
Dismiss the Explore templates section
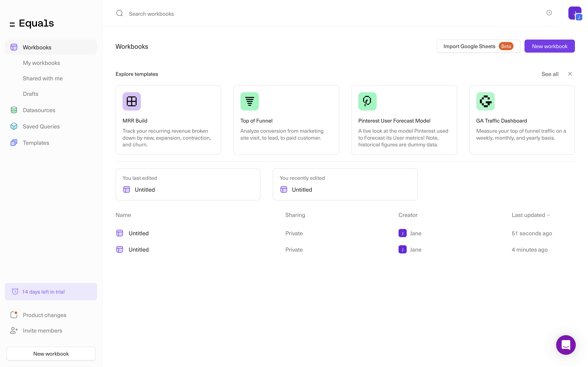pos(570,74)
